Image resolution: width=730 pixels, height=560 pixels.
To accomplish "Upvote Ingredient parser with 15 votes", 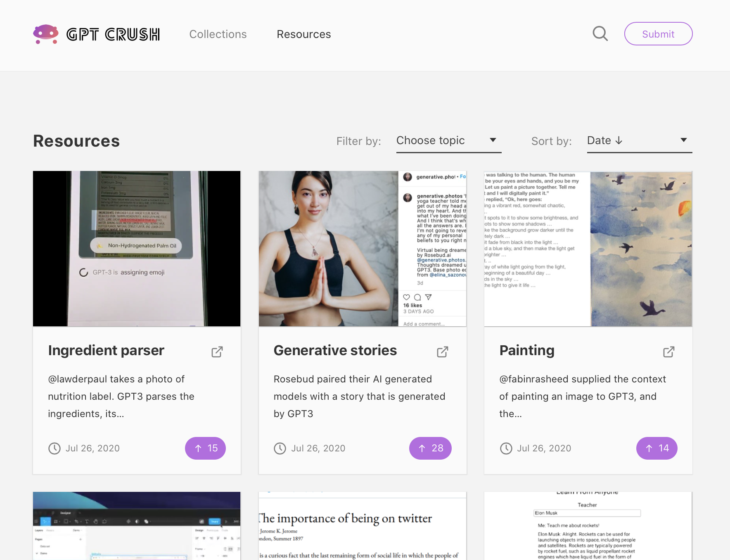I will (x=205, y=448).
